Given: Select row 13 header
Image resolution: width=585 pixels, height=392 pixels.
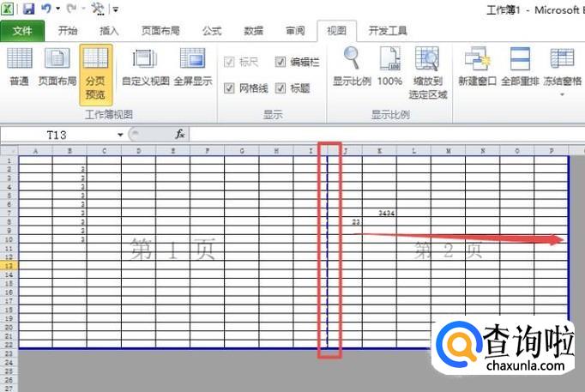Looking at the screenshot, I should [x=9, y=266].
